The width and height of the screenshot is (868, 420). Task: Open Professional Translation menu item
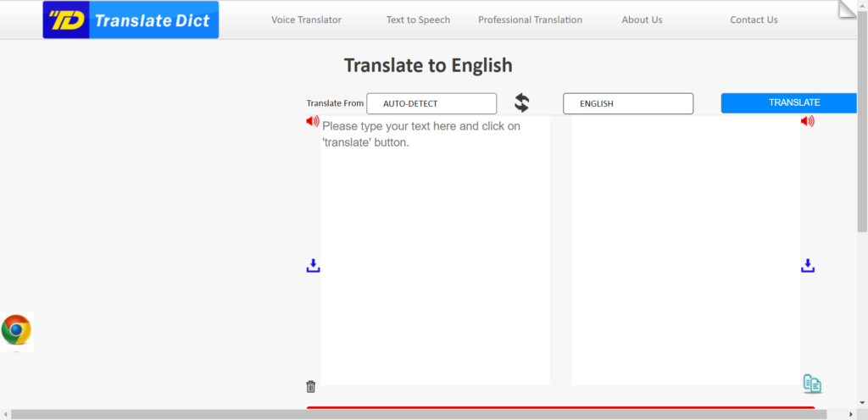coord(530,19)
